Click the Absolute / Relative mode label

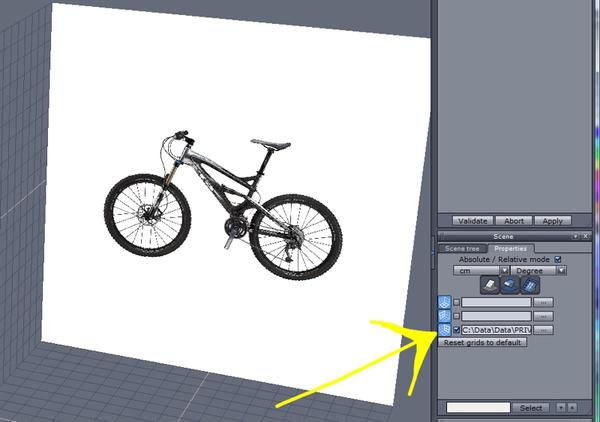click(504, 259)
